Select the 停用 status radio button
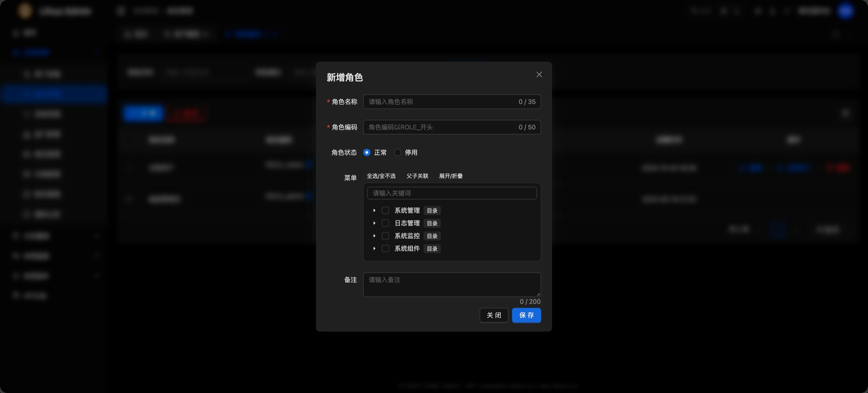Screen dimensions: 868x393 point(397,153)
